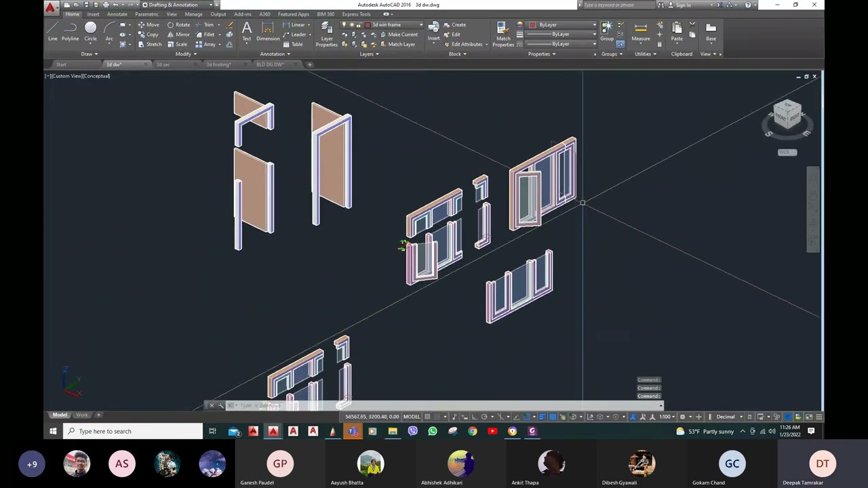Screen dimensions: 868x488
Task: Open the Dimension tool
Action: (268, 30)
